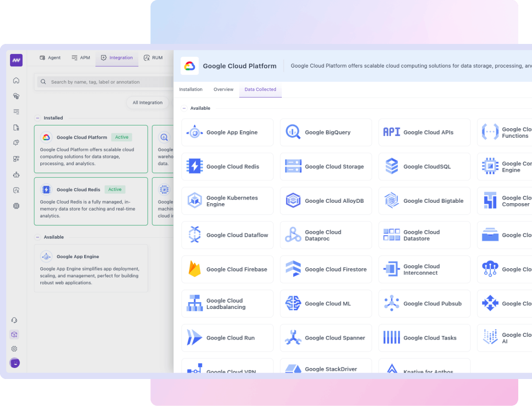The width and height of the screenshot is (532, 406).
Task: Open the RUM monitor icon in sidebar
Action: 16,190
